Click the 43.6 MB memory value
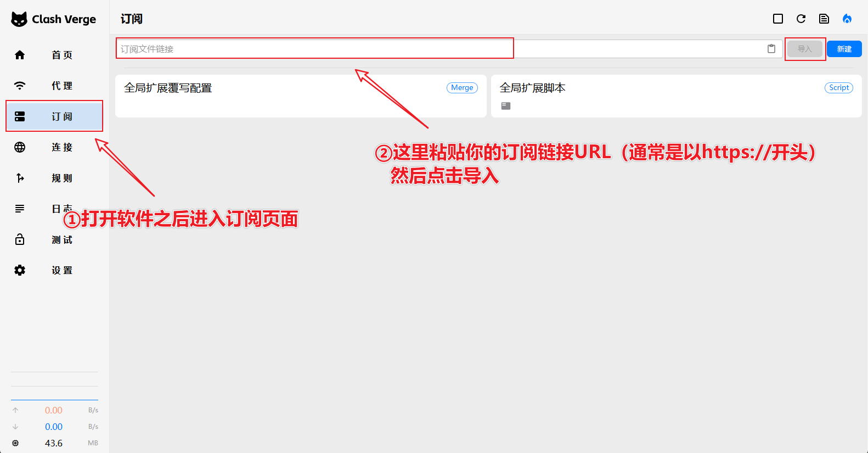The width and height of the screenshot is (868, 453). [x=54, y=443]
